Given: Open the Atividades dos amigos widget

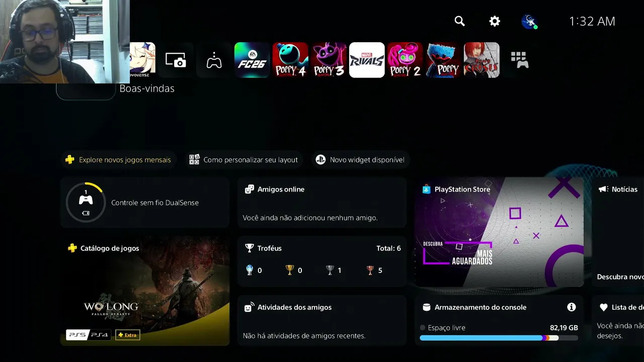Looking at the screenshot, I should click(x=322, y=320).
